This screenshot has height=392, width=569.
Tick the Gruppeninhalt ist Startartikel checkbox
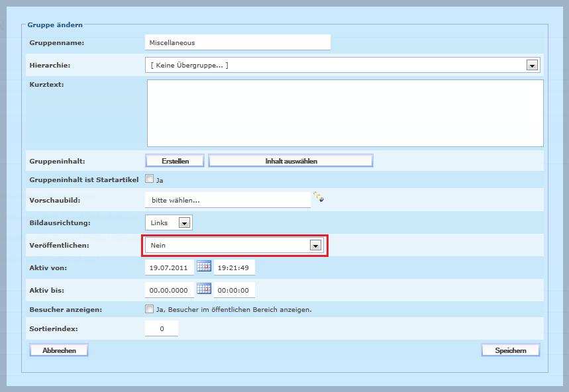pos(150,178)
